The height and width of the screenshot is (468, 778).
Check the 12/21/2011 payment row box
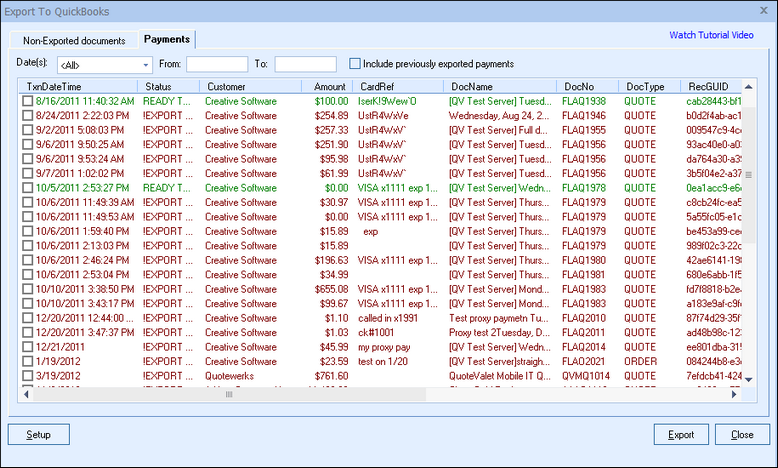[x=28, y=347]
